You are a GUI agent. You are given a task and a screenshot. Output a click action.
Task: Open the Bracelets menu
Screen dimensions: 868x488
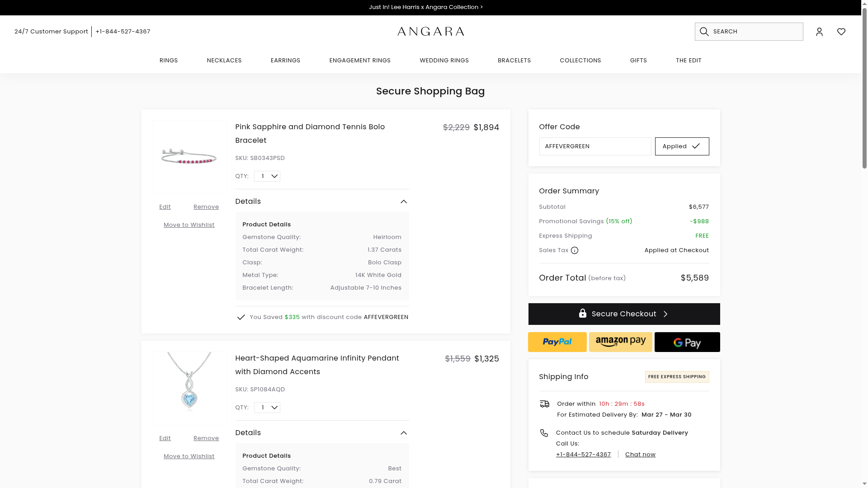tap(514, 61)
